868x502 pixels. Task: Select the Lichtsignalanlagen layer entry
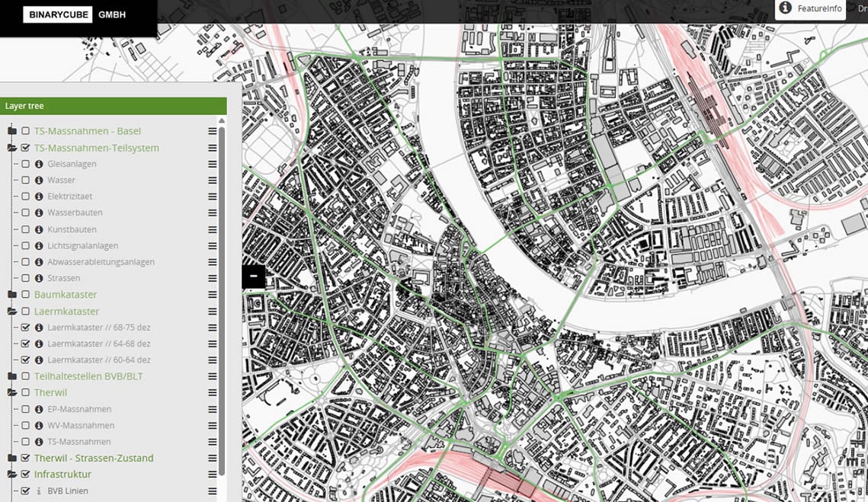pos(82,246)
